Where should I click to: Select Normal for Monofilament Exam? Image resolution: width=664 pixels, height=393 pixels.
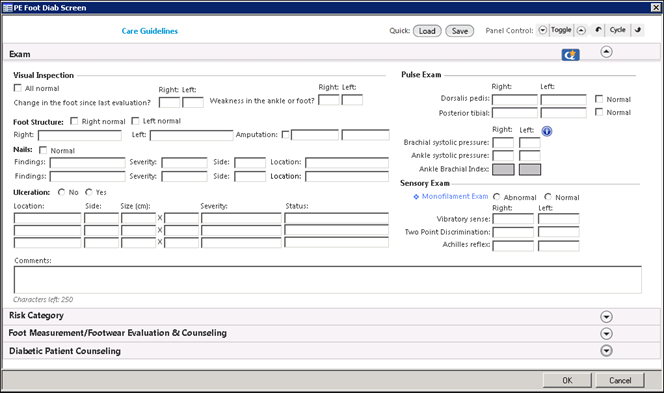(548, 196)
